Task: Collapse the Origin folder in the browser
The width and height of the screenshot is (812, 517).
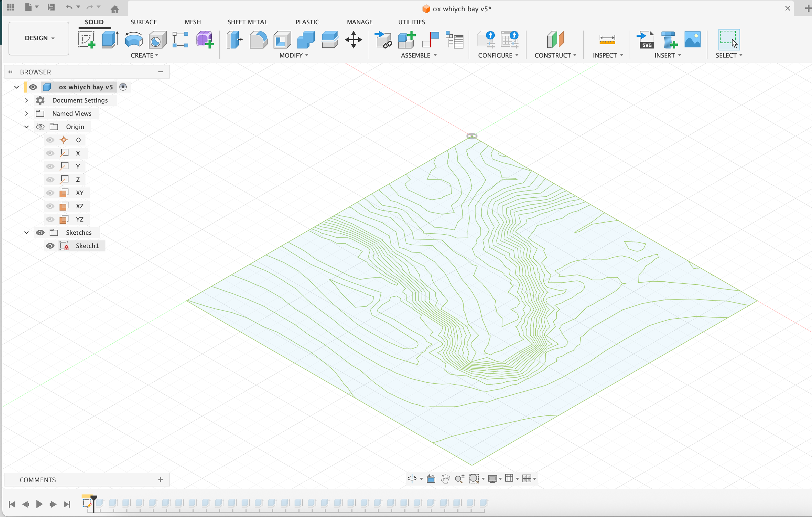Action: [x=27, y=127]
